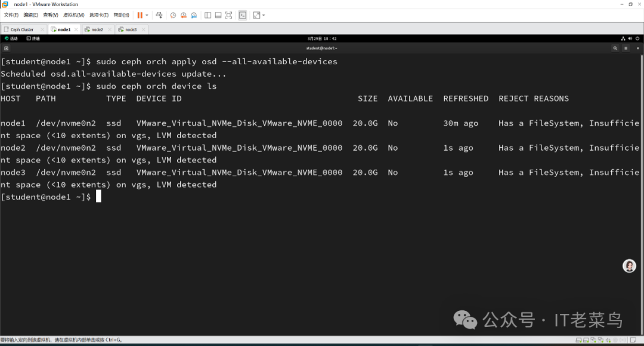Image resolution: width=644 pixels, height=346 pixels.
Task: Click the 活动 activities button
Action: click(x=11, y=39)
